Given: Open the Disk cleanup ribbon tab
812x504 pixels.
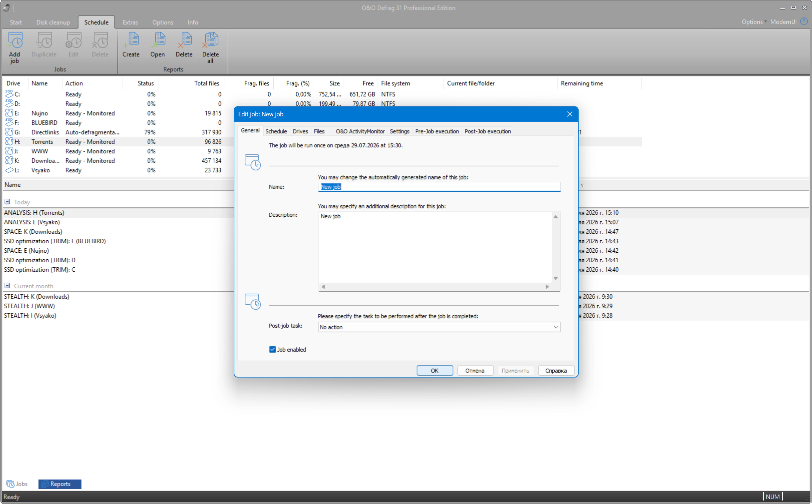Looking at the screenshot, I should click(53, 22).
